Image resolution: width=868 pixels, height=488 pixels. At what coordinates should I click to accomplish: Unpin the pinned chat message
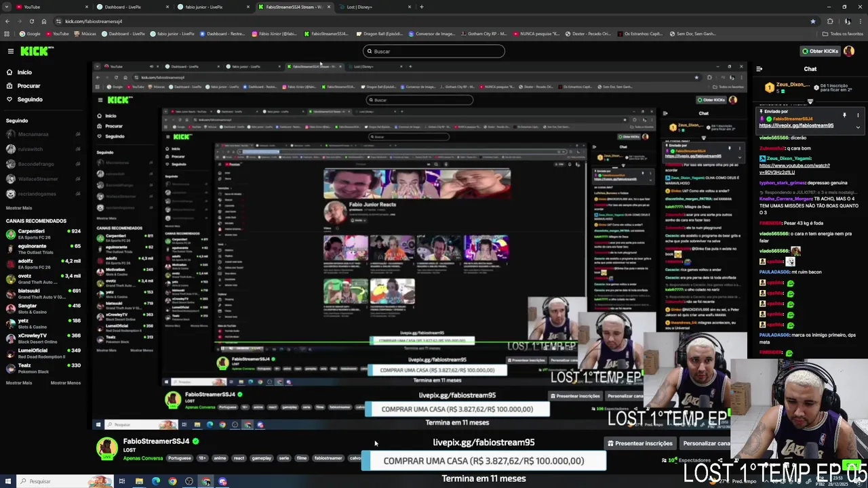(844, 115)
